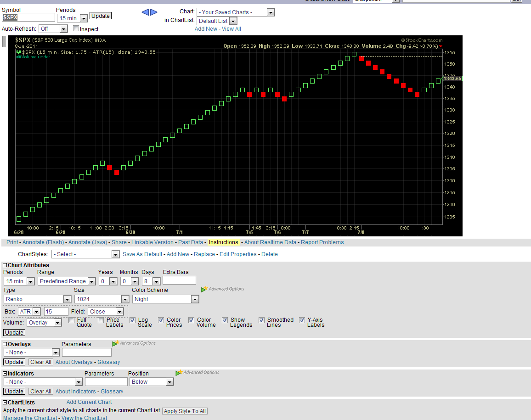531x420 pixels.
Task: Open the Auto-Refresh dropdown
Action: pyautogui.click(x=53, y=29)
